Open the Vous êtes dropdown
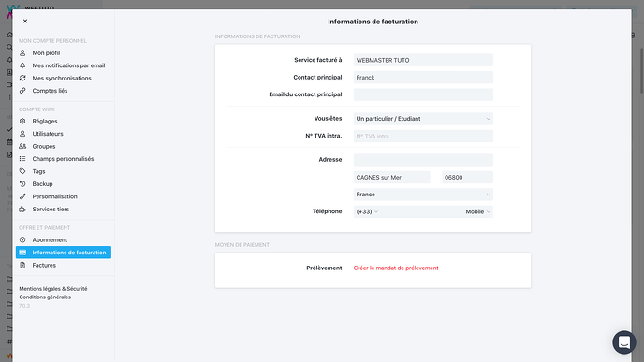Viewport: 644px width, 362px height. point(423,119)
